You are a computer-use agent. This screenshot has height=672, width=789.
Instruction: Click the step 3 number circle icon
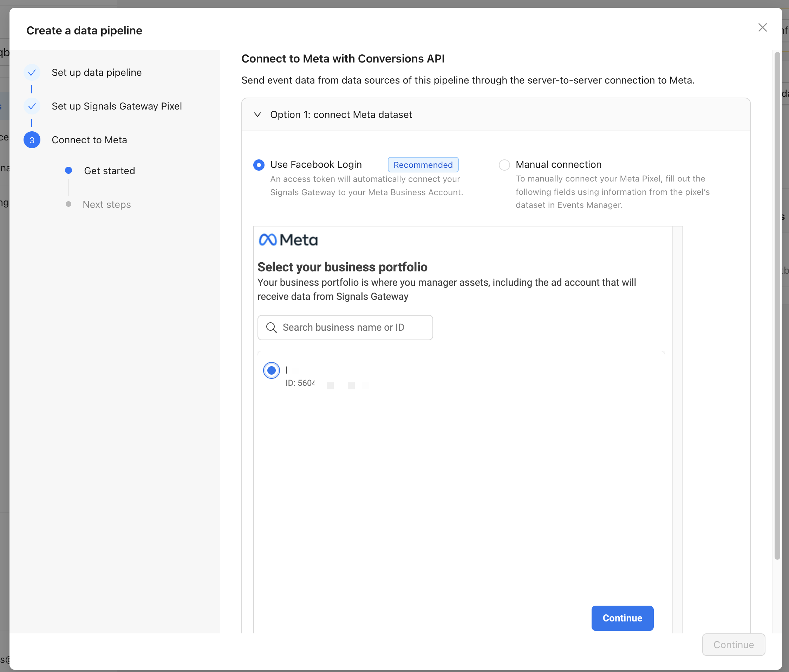point(32,140)
